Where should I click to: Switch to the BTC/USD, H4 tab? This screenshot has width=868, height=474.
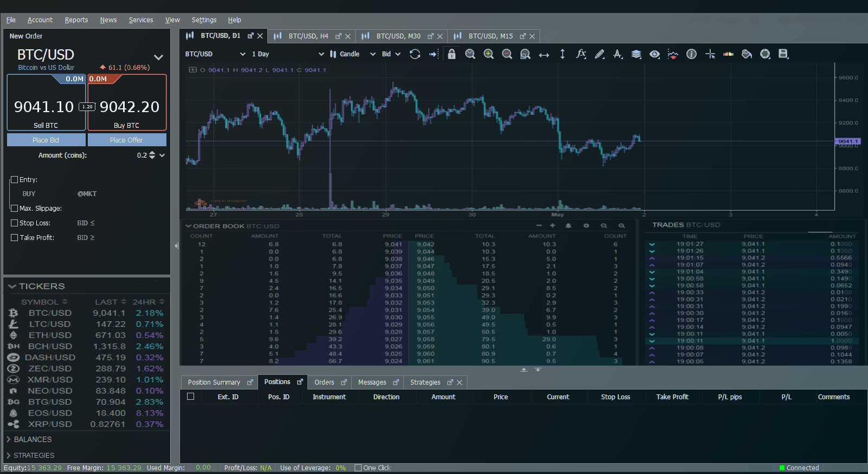pyautogui.click(x=308, y=36)
